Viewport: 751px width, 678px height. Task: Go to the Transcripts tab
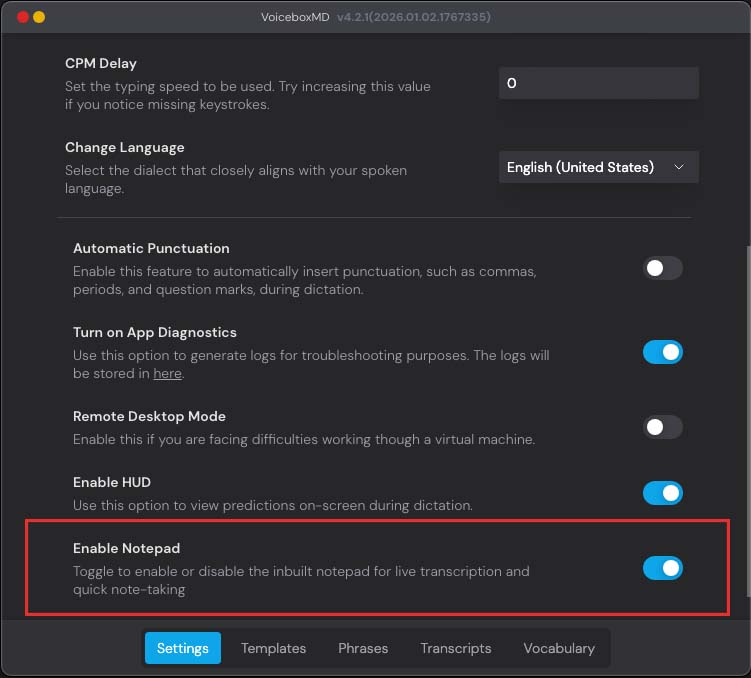(455, 648)
